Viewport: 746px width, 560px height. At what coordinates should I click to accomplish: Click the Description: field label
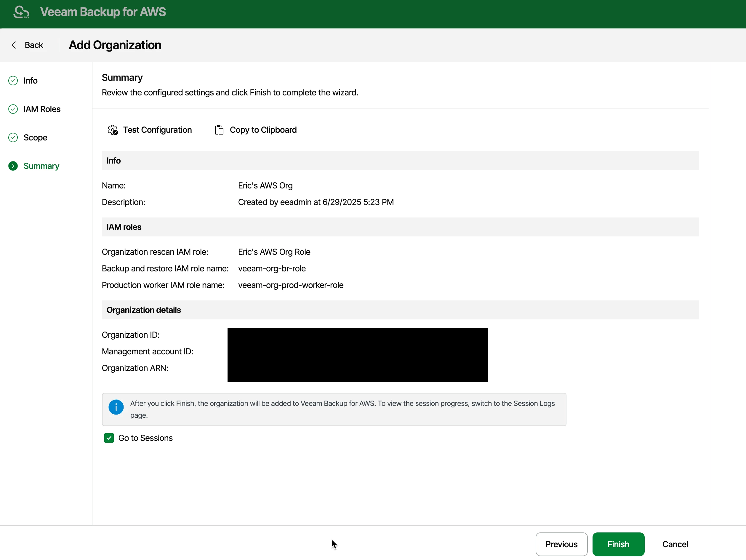tap(124, 202)
